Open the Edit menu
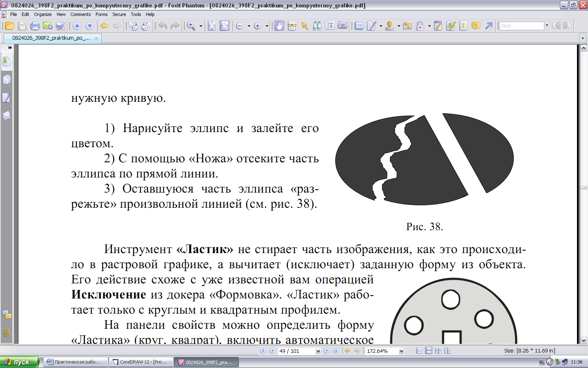The height and width of the screenshot is (368, 588). [25, 14]
